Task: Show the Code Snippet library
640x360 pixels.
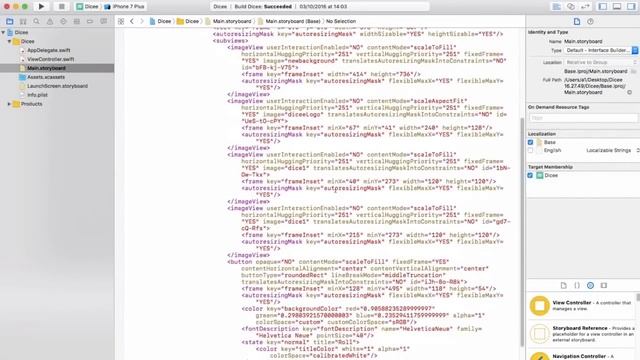Action: (x=577, y=285)
